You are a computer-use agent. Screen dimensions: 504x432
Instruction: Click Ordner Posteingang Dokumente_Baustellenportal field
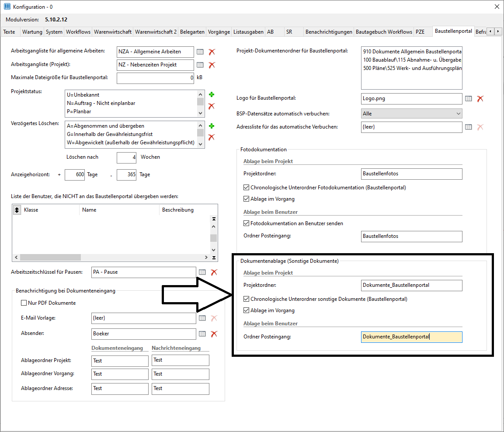click(412, 337)
